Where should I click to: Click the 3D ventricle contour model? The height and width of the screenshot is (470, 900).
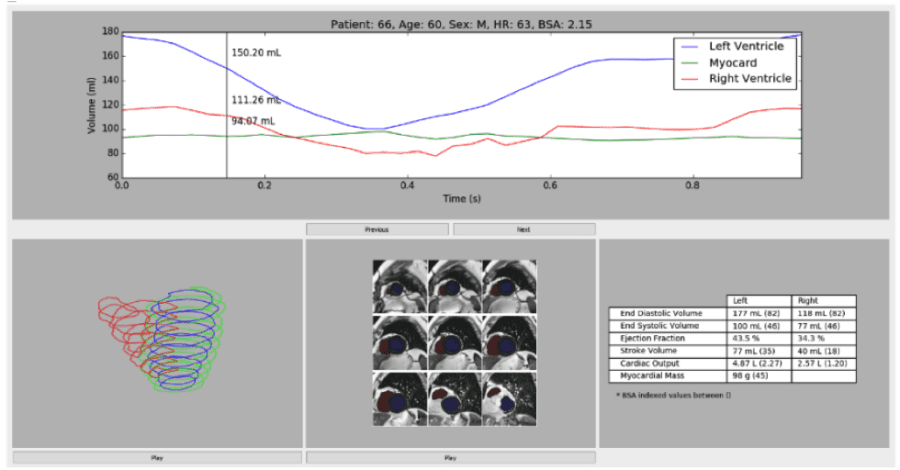pyautogui.click(x=162, y=339)
